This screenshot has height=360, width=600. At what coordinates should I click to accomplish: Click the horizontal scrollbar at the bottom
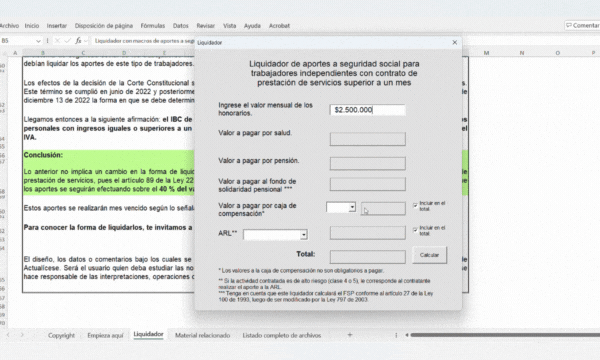[505, 335]
